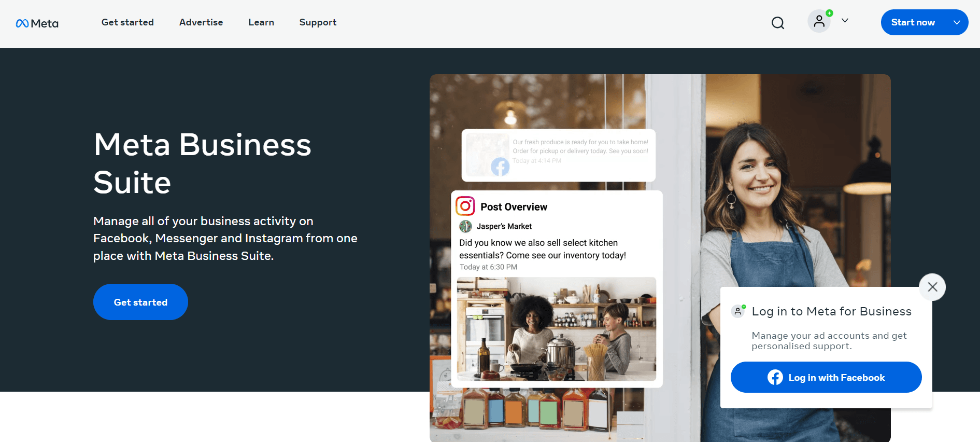Viewport: 980px width, 442px height.
Task: Click the Instagram icon in Post Overview
Action: coord(465,206)
